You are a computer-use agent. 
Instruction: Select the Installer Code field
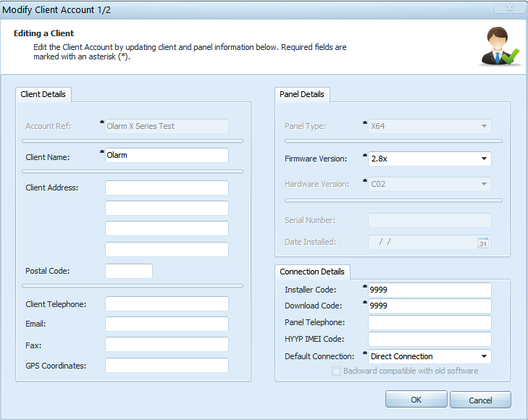coord(429,290)
